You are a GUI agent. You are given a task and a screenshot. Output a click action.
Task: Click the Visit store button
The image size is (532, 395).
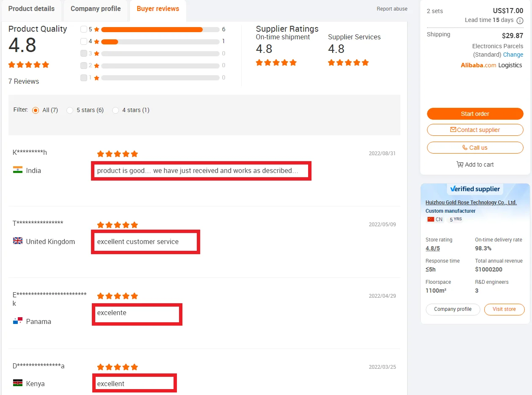504,309
